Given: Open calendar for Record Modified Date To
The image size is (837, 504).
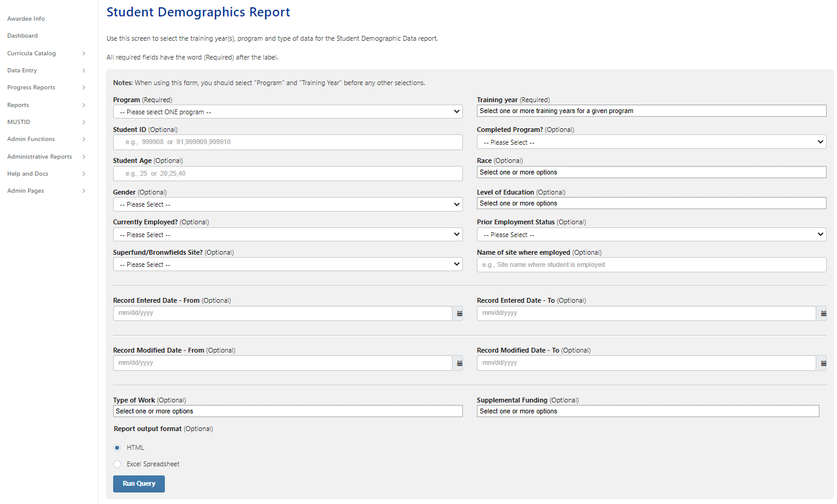Looking at the screenshot, I should click(823, 364).
